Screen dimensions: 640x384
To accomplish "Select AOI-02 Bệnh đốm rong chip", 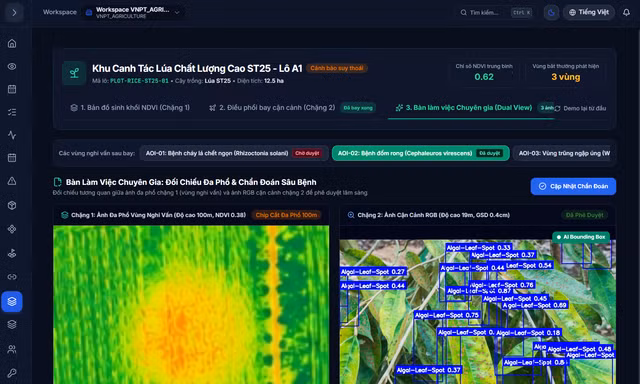I will pyautogui.click(x=420, y=153).
